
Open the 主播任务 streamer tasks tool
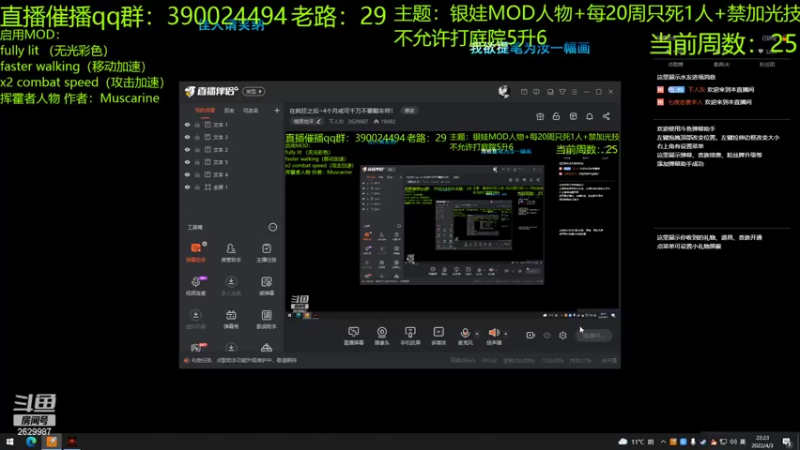pos(266,252)
